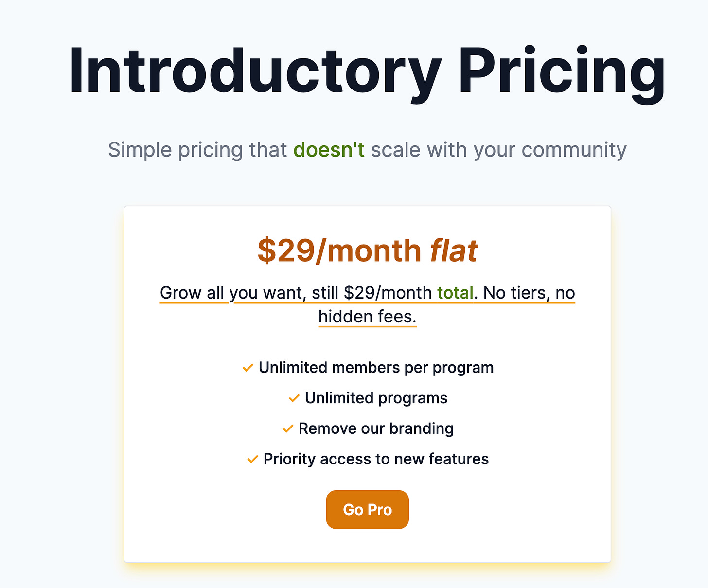Click checkmark icon beside Remove our branding
This screenshot has height=588, width=708.
coord(288,429)
